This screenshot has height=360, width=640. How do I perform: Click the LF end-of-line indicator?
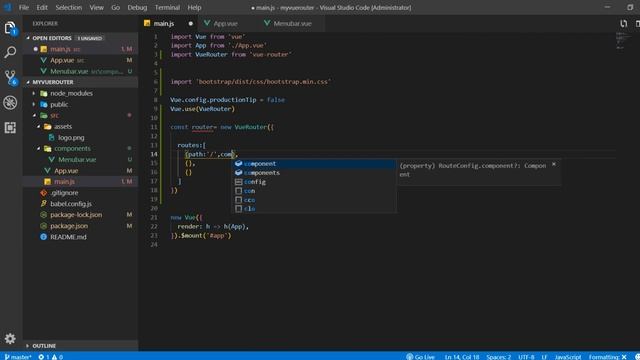544,357
